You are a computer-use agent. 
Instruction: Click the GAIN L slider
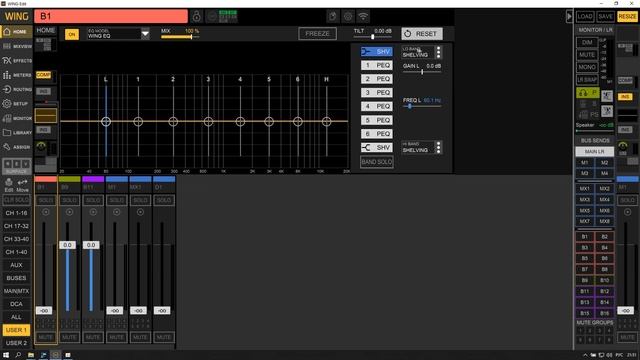pos(422,72)
